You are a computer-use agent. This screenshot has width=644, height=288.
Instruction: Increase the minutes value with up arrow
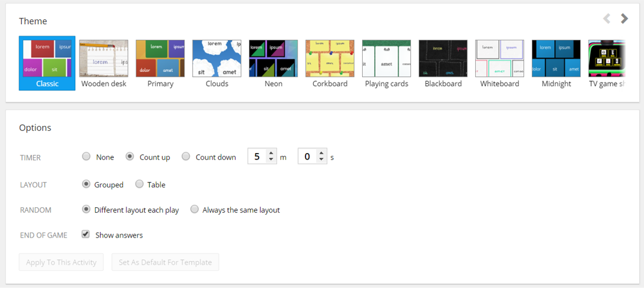click(271, 153)
